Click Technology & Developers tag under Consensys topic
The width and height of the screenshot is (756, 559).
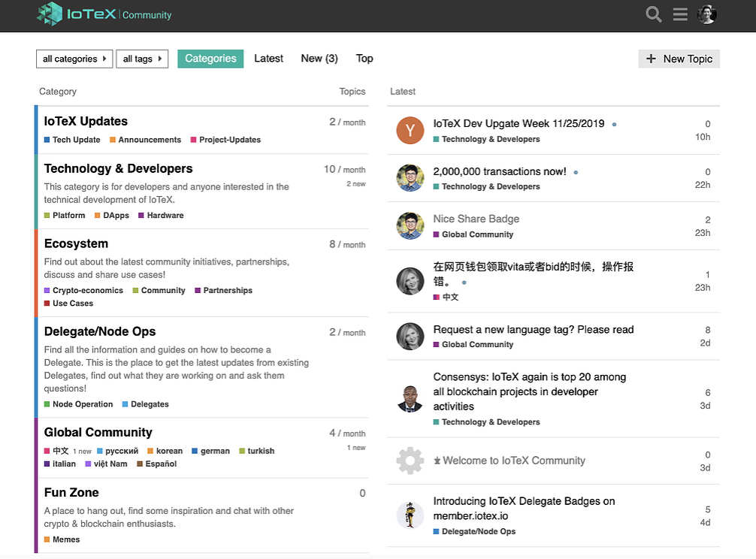[x=486, y=422]
